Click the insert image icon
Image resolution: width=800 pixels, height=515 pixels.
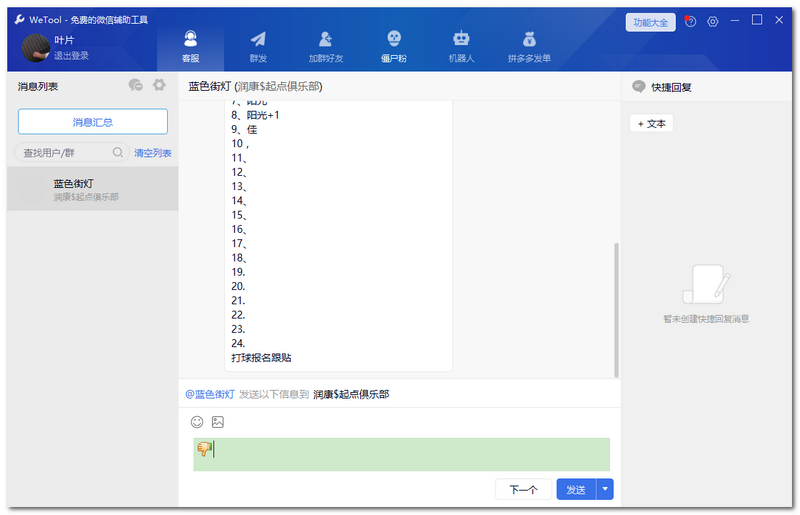218,422
